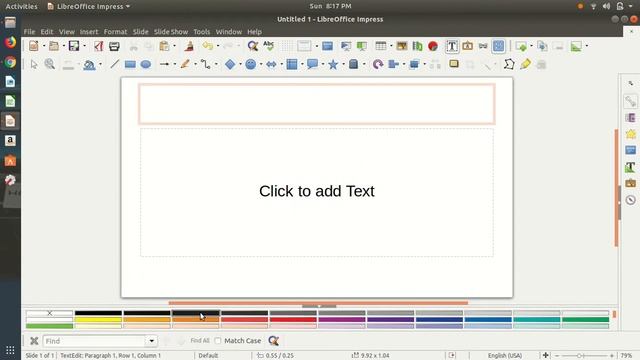640x360 pixels.
Task: Click the Paste icon
Action: (164, 46)
